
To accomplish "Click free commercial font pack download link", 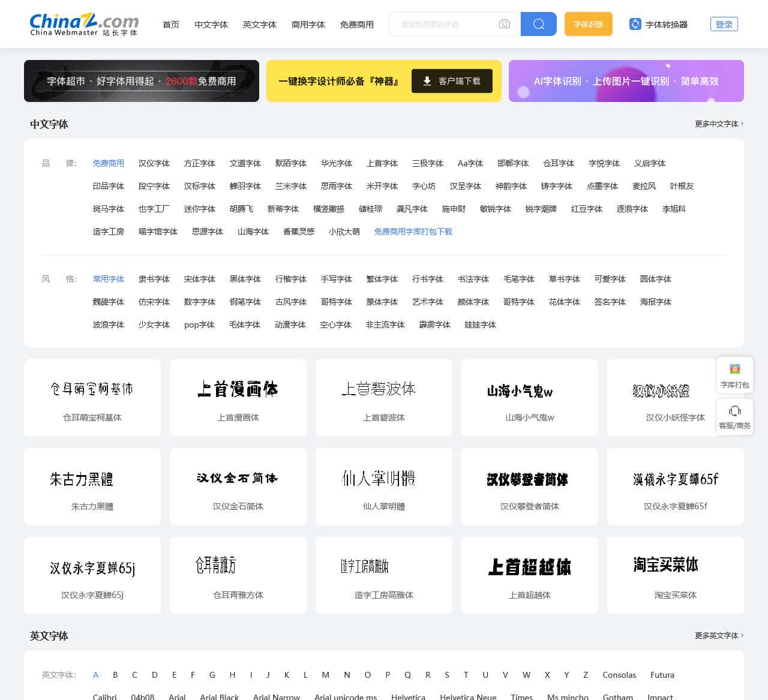I will point(413,232).
